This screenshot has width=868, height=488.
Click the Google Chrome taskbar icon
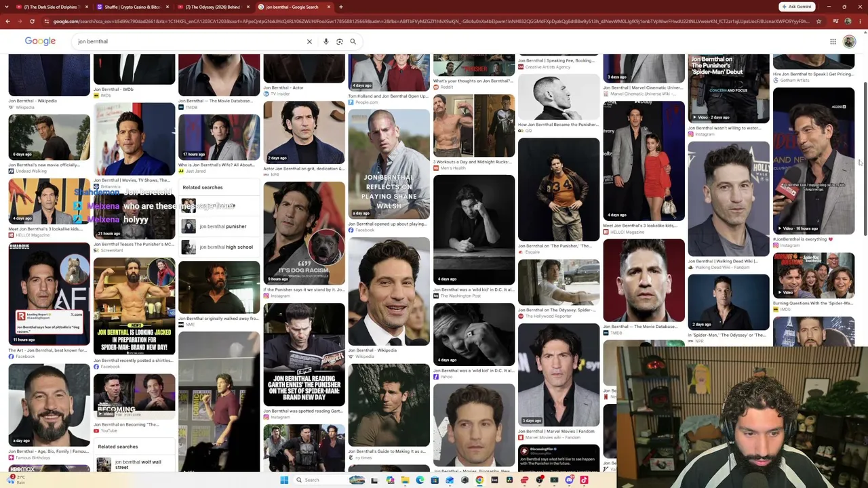(x=479, y=480)
